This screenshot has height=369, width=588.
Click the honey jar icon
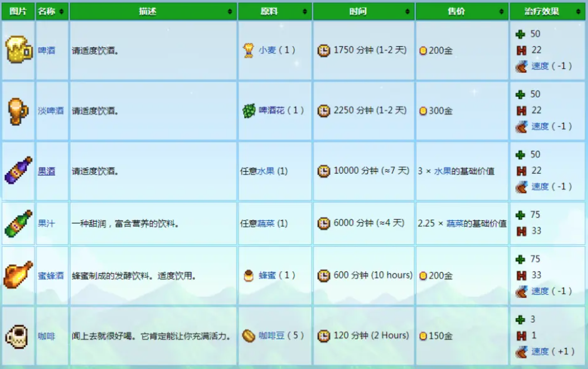pos(249,275)
